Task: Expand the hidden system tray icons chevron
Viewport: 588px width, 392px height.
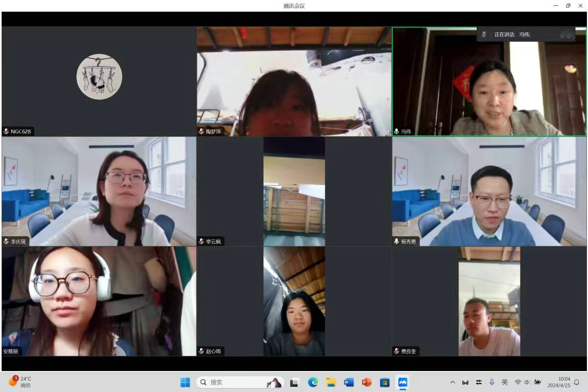Action: [x=453, y=382]
